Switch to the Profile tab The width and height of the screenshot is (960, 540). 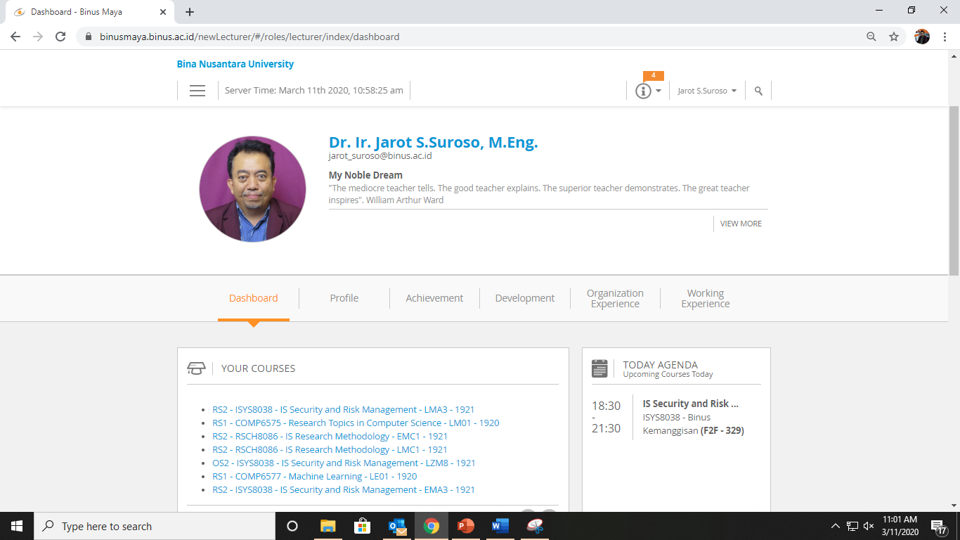[x=344, y=298]
